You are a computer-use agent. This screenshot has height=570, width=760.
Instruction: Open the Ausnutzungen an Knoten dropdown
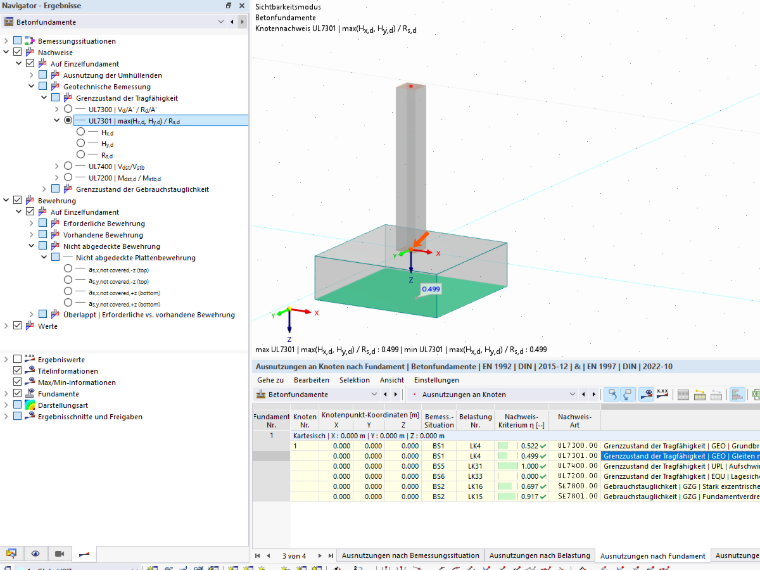[572, 395]
